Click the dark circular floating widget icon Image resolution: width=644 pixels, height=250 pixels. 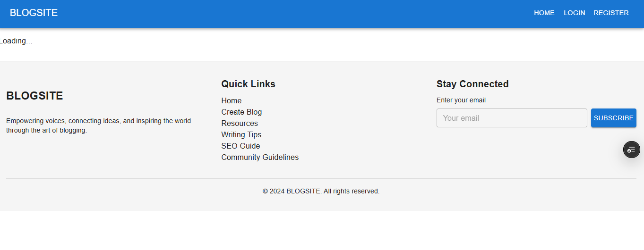tap(631, 150)
